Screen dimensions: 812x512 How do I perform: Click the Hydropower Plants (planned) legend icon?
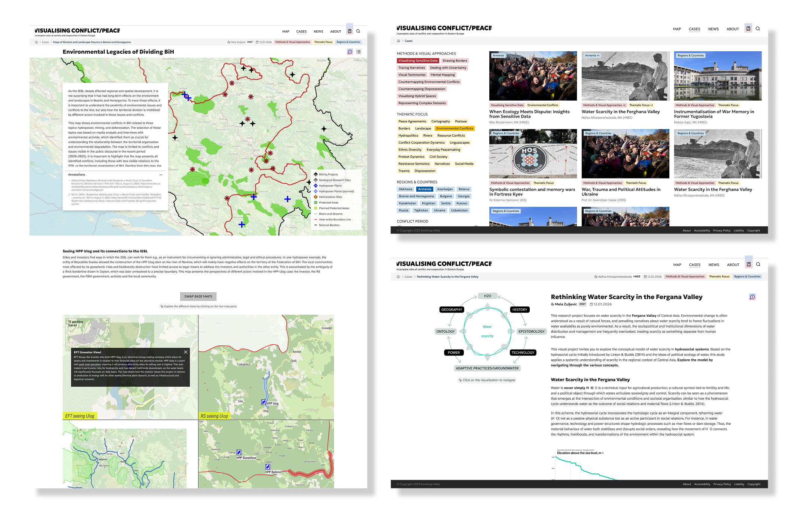[x=316, y=191]
